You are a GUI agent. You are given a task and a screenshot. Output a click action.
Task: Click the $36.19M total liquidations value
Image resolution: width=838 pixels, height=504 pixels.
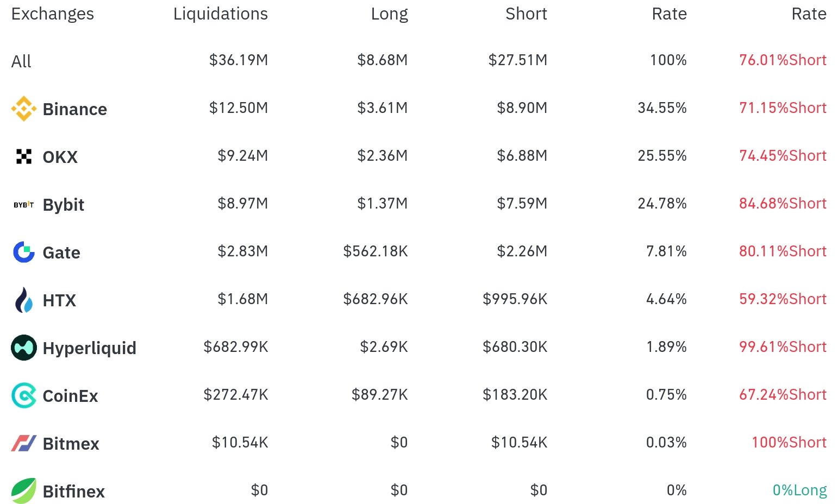(x=239, y=60)
